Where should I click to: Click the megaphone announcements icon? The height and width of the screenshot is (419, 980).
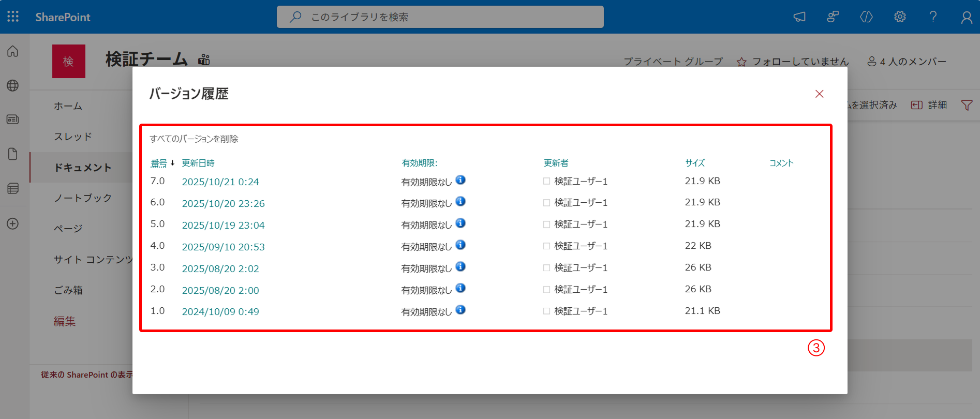pyautogui.click(x=799, y=17)
